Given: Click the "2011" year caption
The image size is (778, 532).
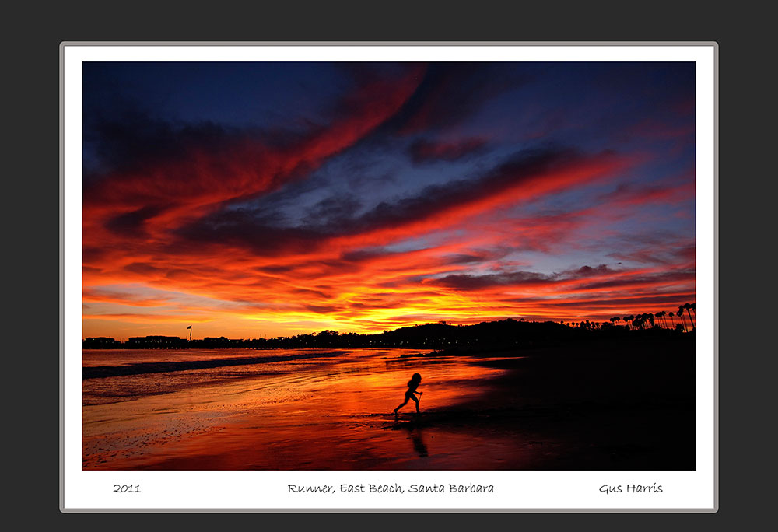Looking at the screenshot, I should point(127,488).
